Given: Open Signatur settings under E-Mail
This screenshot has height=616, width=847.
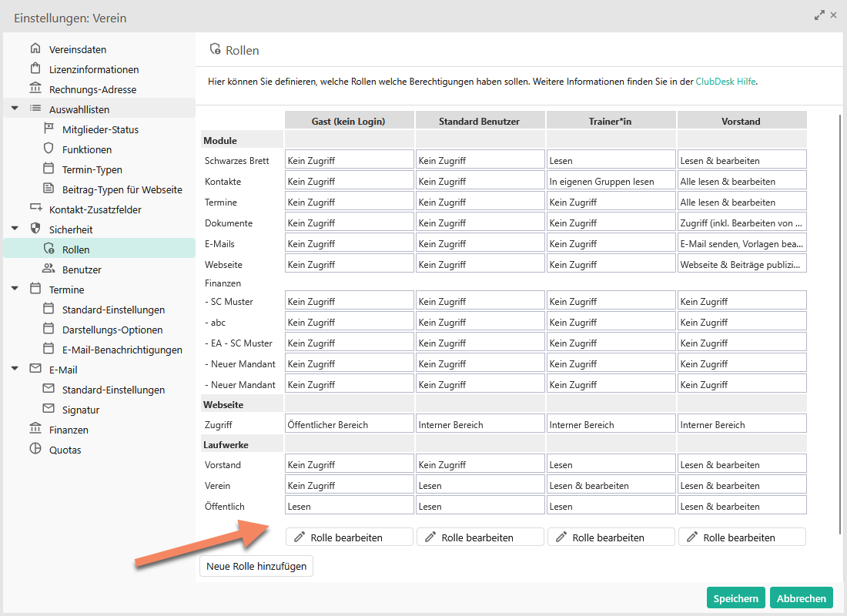Looking at the screenshot, I should [x=81, y=409].
